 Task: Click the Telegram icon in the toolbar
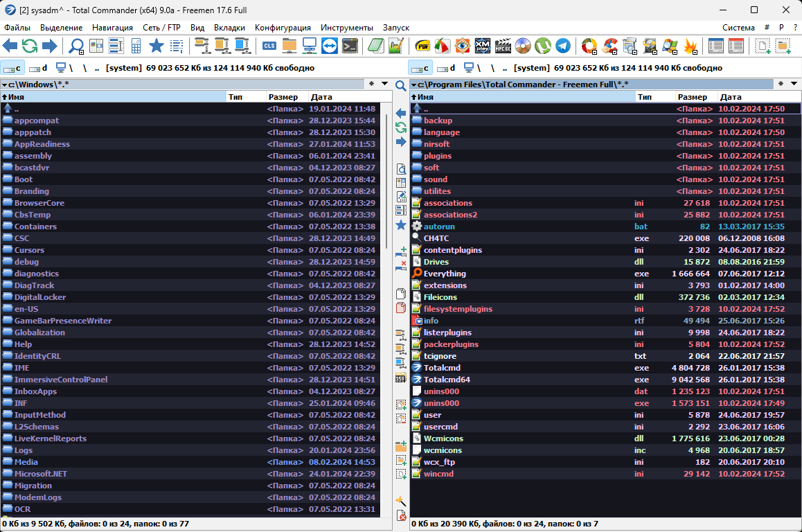click(x=564, y=46)
